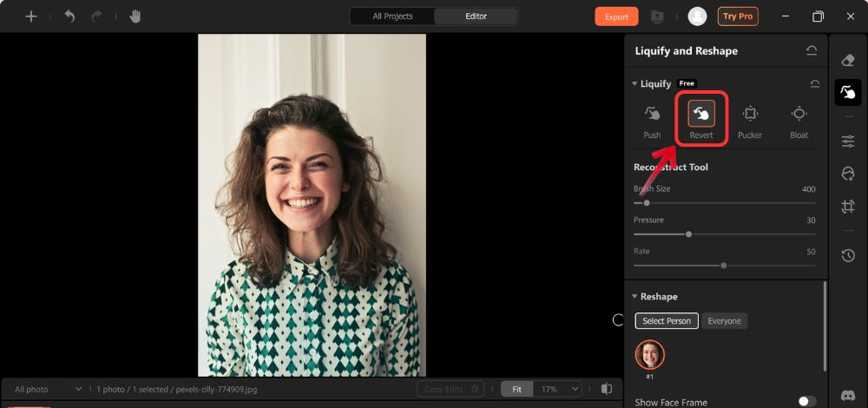Click the Try Pro button
868x408 pixels.
[737, 16]
